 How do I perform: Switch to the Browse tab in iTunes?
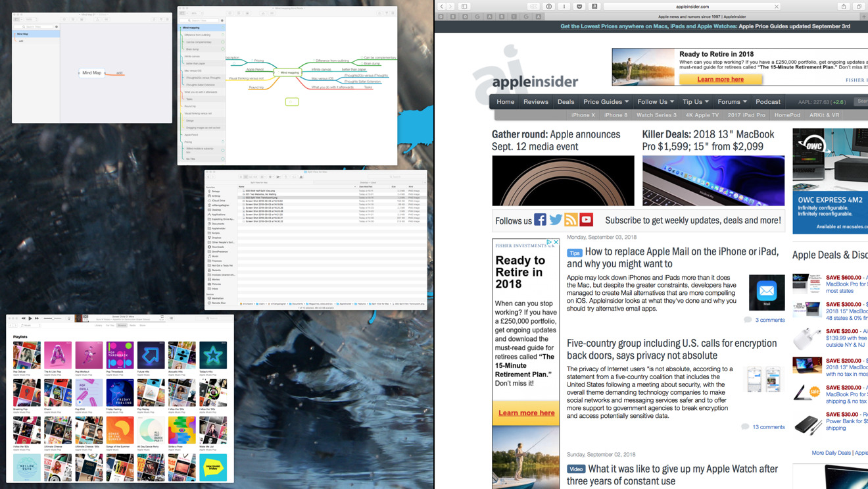pyautogui.click(x=122, y=325)
